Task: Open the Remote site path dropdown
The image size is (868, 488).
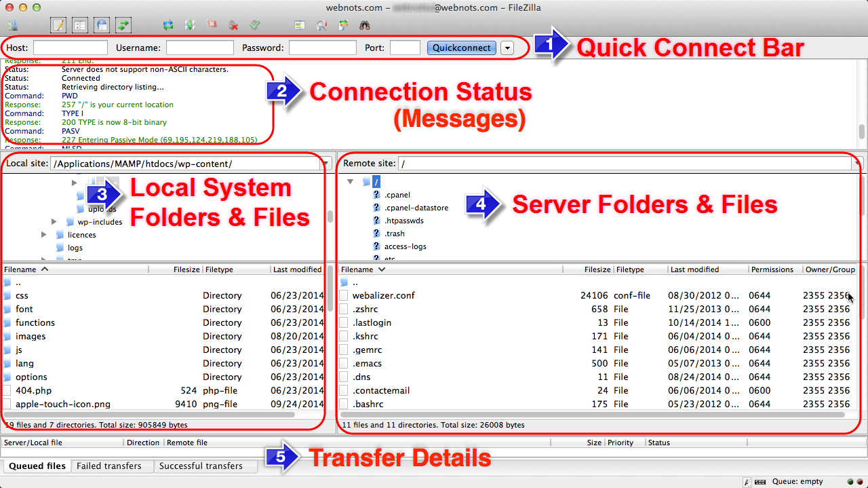Action: 857,164
